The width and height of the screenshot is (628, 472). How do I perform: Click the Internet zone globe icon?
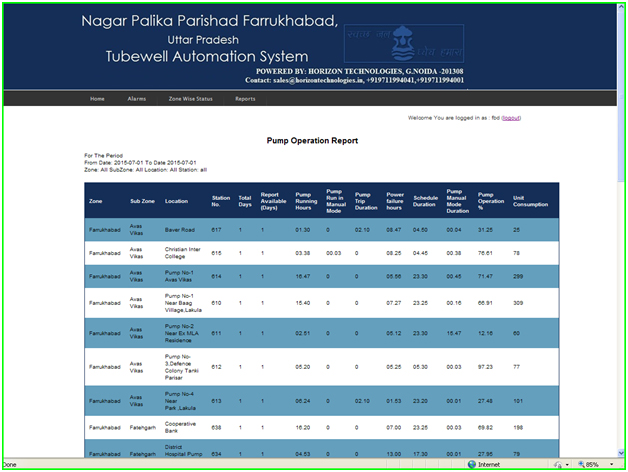pos(473,464)
